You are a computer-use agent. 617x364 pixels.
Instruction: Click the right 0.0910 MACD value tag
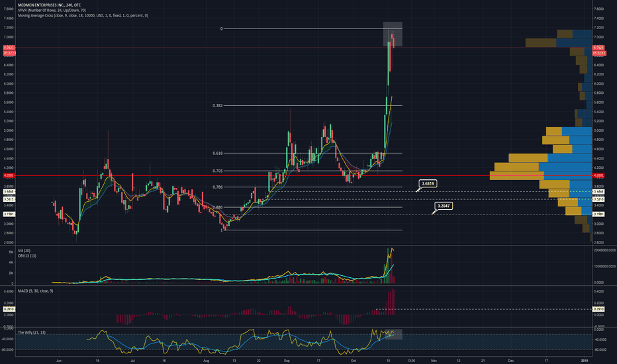598,309
